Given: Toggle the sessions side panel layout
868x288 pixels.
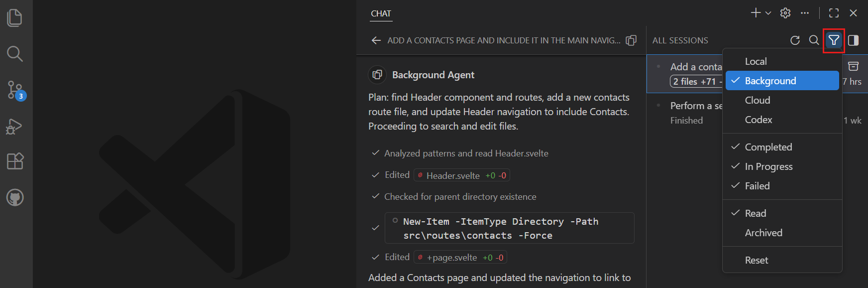Looking at the screenshot, I should pyautogui.click(x=853, y=40).
